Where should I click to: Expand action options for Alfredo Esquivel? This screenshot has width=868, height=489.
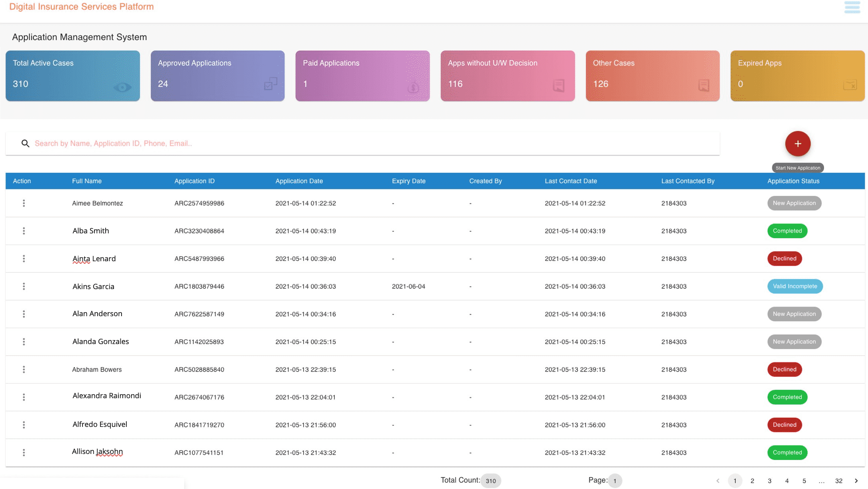[24, 425]
